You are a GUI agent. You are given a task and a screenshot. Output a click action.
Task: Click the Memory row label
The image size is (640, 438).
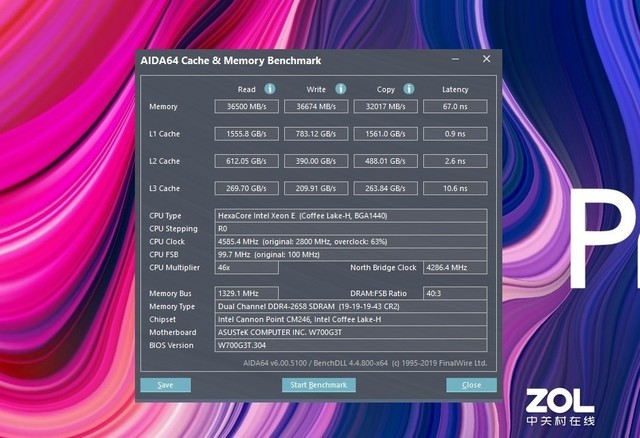(163, 107)
